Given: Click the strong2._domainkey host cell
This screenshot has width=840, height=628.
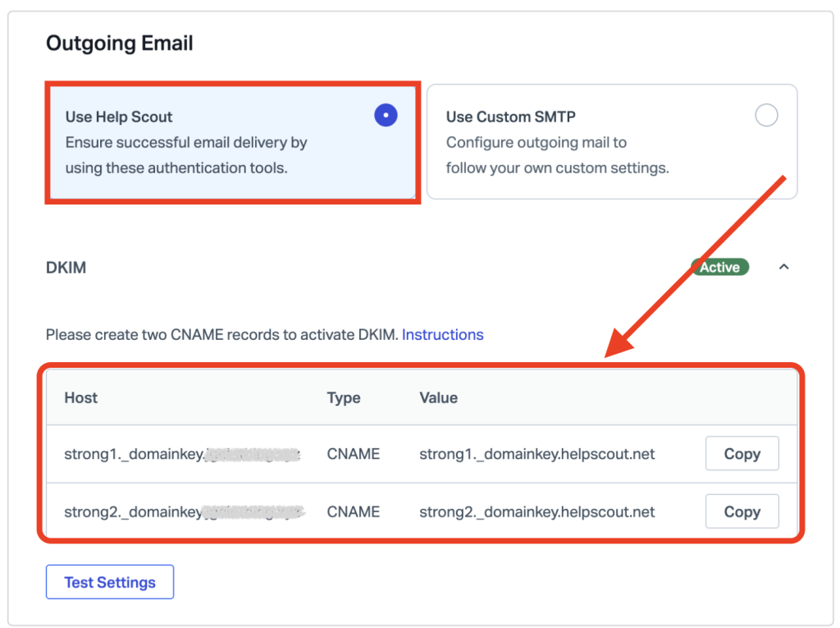Looking at the screenshot, I should pyautogui.click(x=181, y=511).
